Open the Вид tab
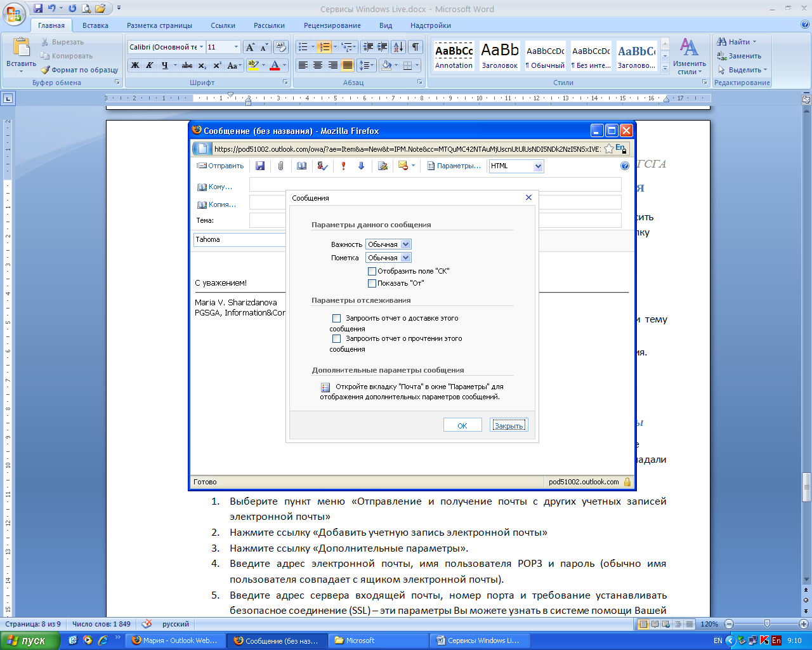Image resolution: width=812 pixels, height=650 pixels. pos(386,25)
